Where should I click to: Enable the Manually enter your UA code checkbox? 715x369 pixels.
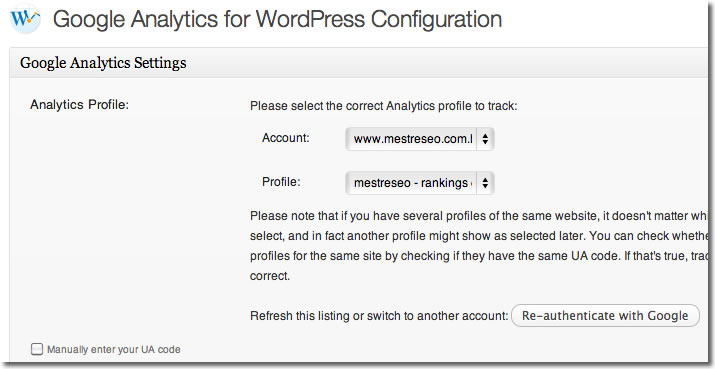36,349
